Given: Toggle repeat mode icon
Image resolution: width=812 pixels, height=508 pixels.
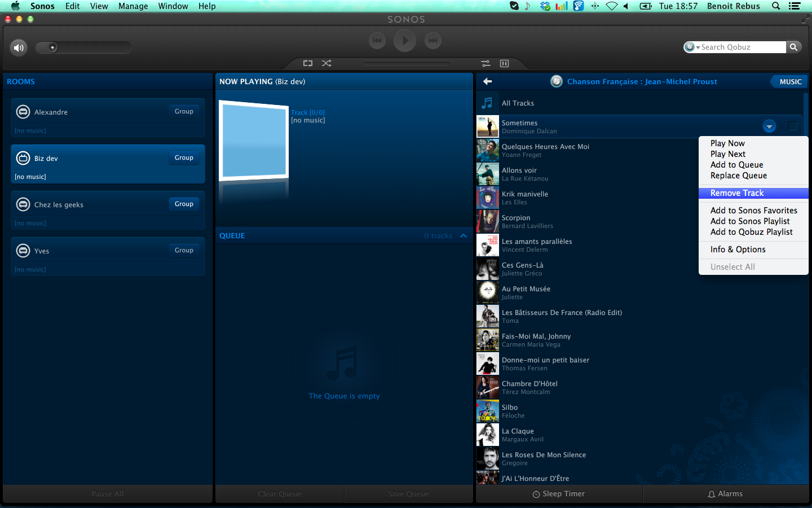Looking at the screenshot, I should coord(308,63).
